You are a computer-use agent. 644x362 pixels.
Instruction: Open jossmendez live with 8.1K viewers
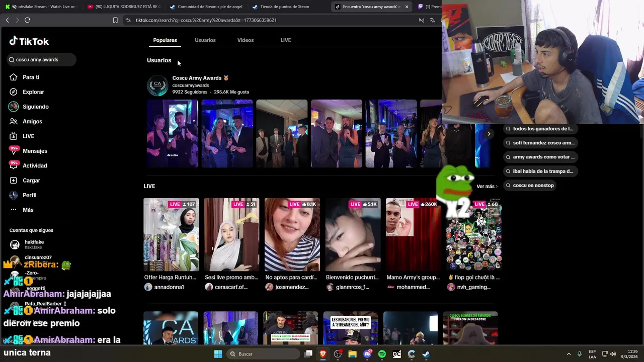coord(292,235)
